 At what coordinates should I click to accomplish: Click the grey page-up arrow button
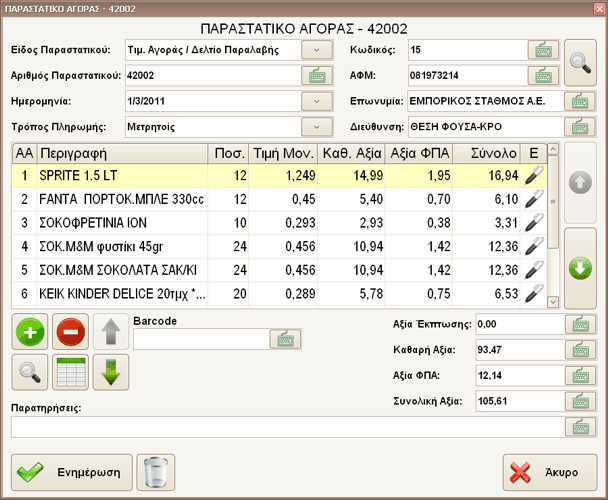(x=580, y=183)
